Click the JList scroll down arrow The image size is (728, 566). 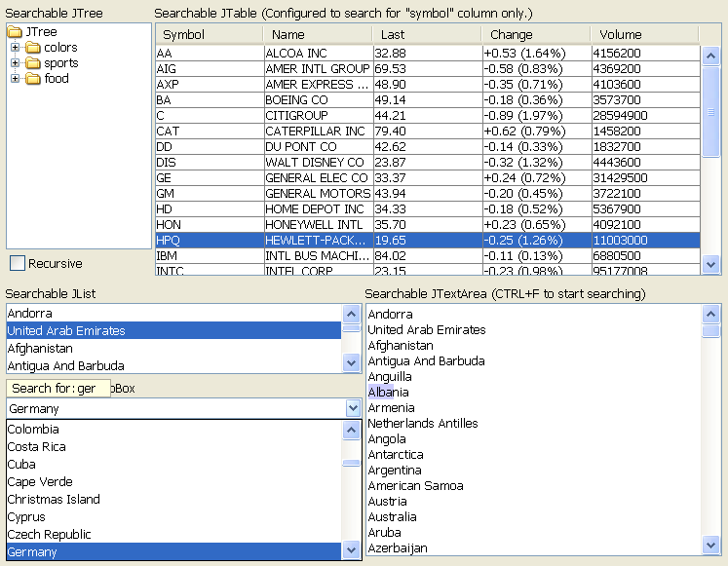352,362
